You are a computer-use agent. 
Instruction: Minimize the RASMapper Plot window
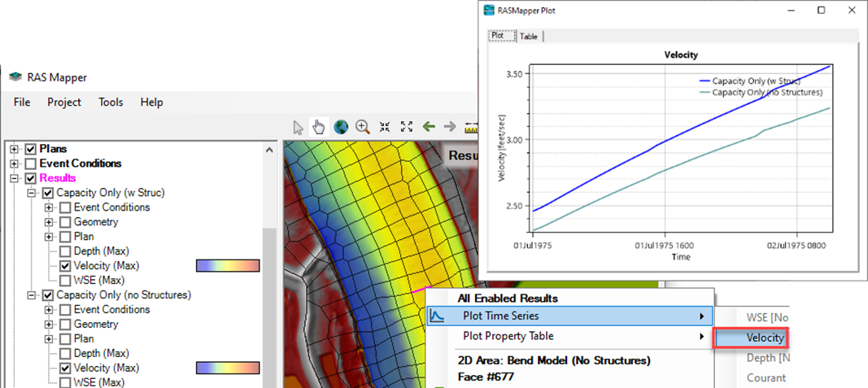(792, 10)
